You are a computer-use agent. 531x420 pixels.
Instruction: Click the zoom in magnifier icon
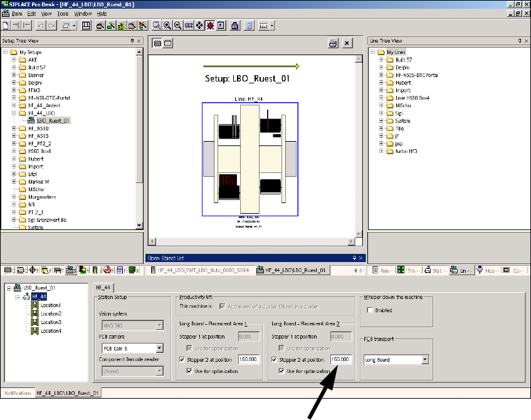point(168,26)
